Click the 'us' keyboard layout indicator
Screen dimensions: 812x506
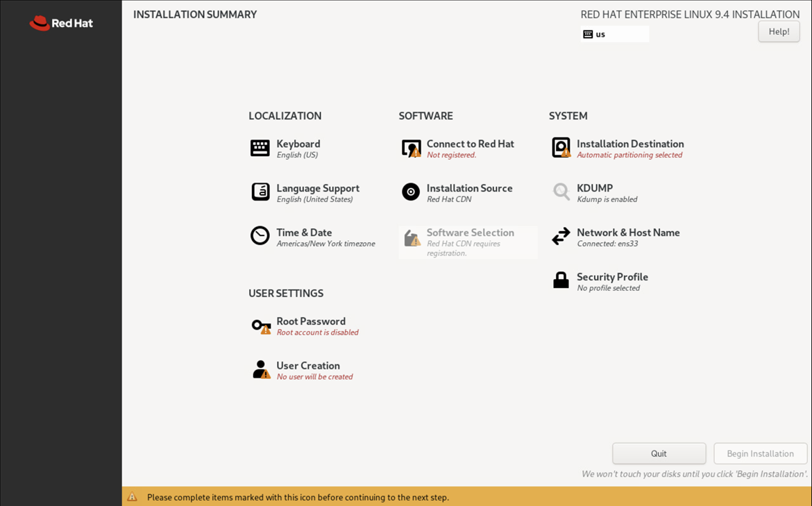click(615, 34)
